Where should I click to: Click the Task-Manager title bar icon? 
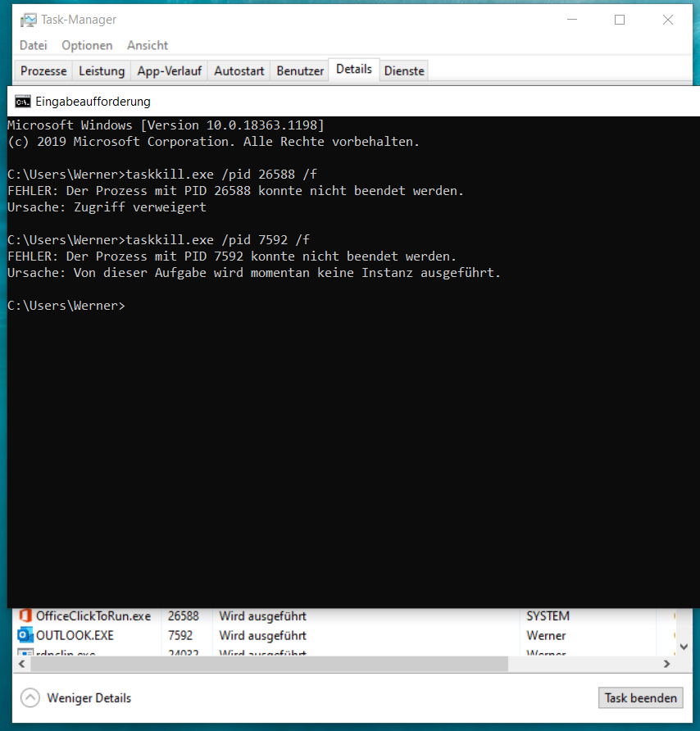point(28,20)
